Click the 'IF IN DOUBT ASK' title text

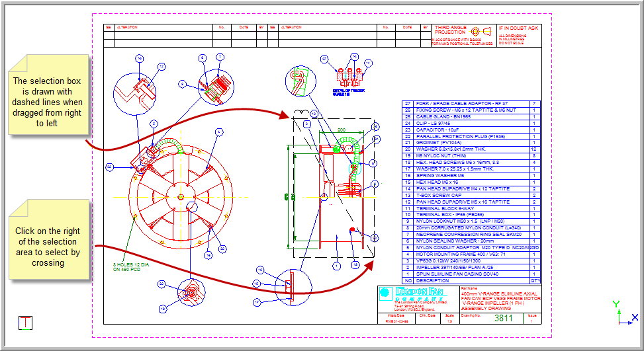pos(518,28)
